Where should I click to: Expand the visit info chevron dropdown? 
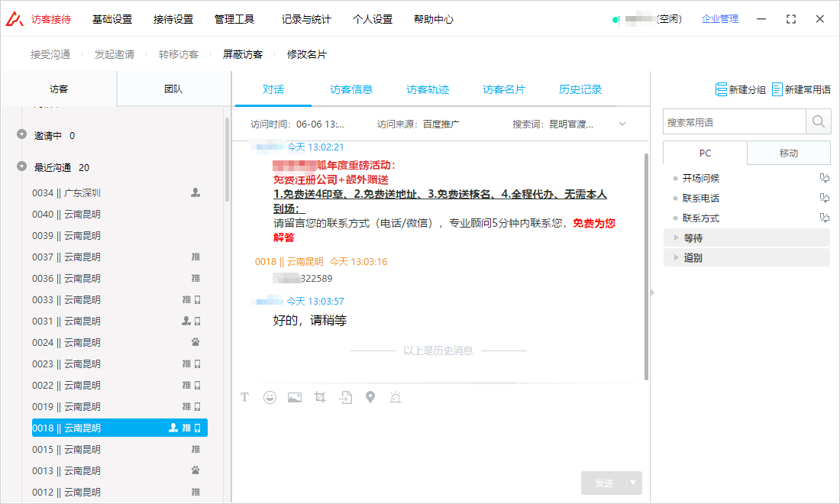pos(622,124)
